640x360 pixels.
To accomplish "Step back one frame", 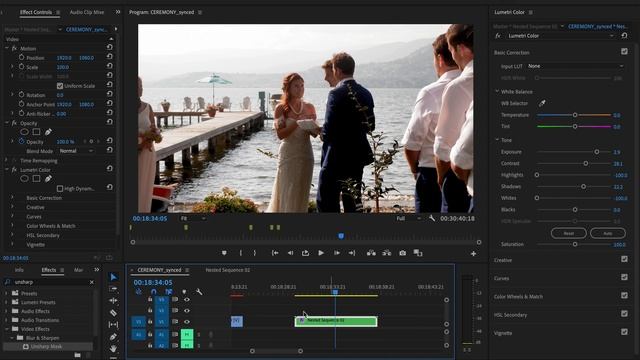I will 290,253.
